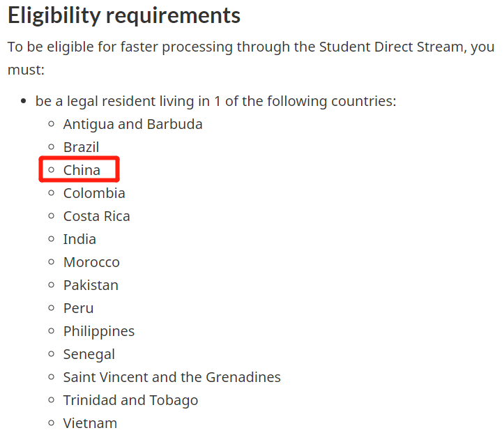Select Philippines from the list
The image size is (504, 435).
click(x=99, y=331)
